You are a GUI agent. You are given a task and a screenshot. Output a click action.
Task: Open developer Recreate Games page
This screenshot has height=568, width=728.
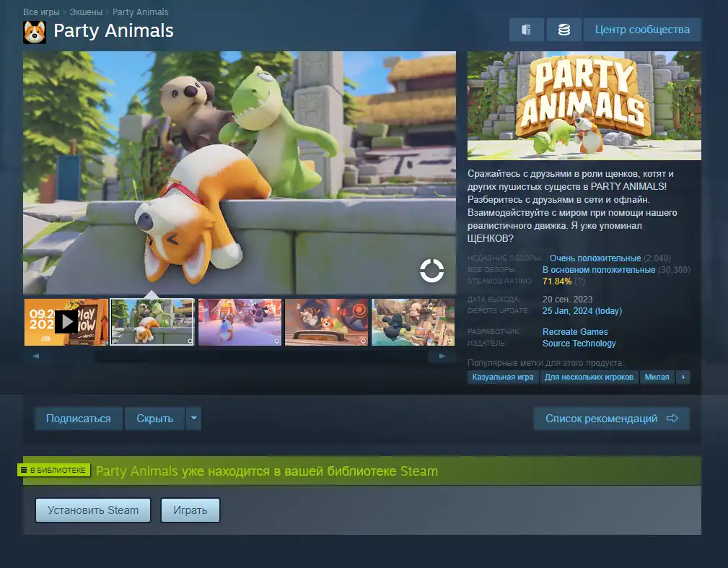click(x=575, y=331)
